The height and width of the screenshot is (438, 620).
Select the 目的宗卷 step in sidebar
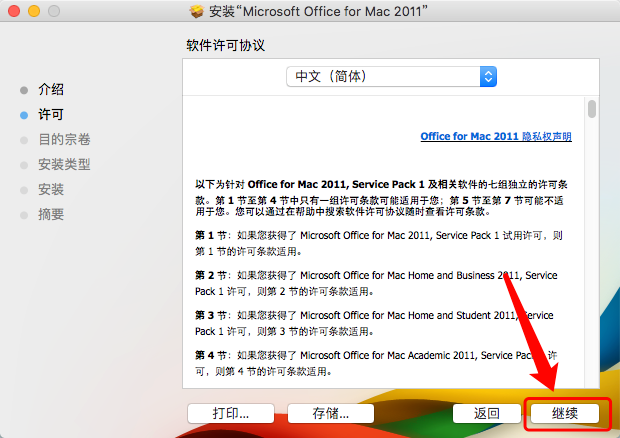(64, 140)
